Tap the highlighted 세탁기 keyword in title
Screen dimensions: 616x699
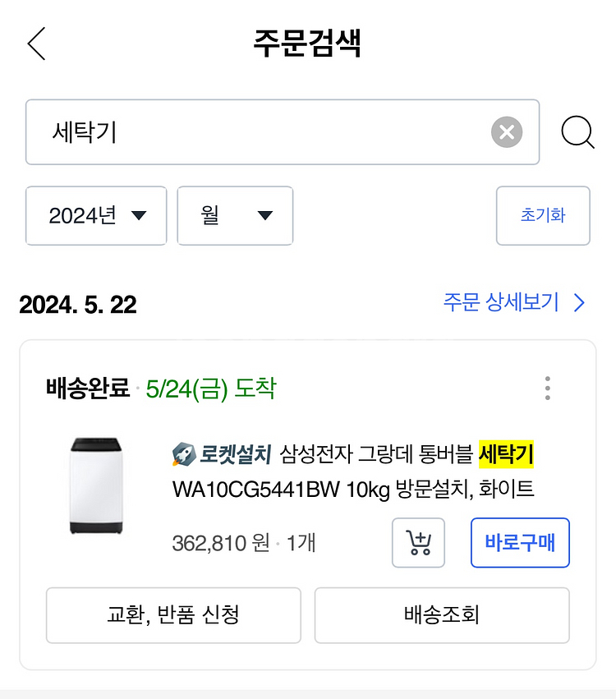click(506, 454)
